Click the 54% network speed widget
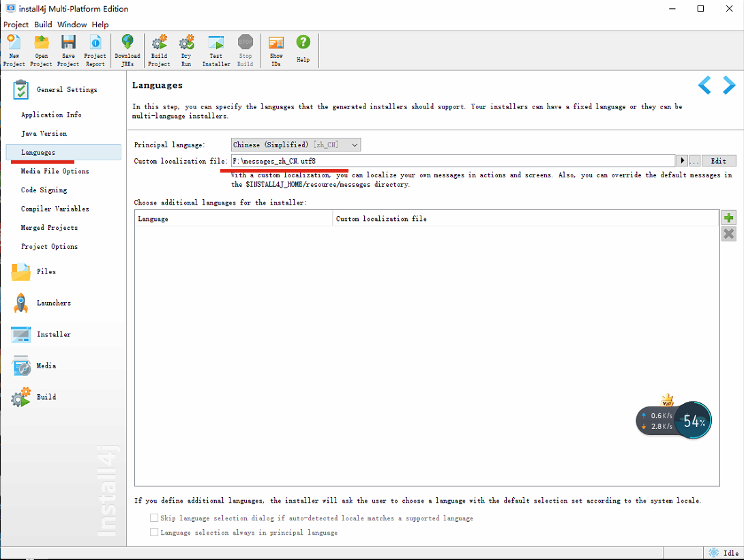Image resolution: width=744 pixels, height=560 pixels. pos(693,420)
